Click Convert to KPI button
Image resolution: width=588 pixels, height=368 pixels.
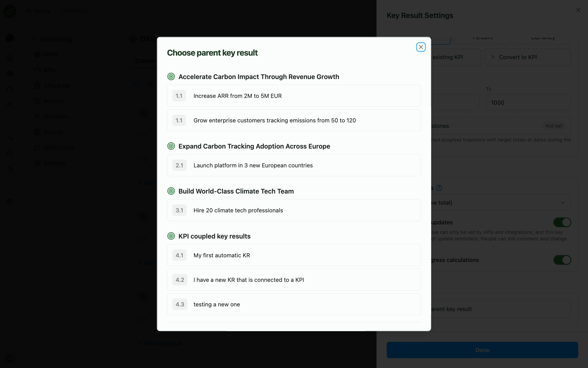tap(528, 57)
